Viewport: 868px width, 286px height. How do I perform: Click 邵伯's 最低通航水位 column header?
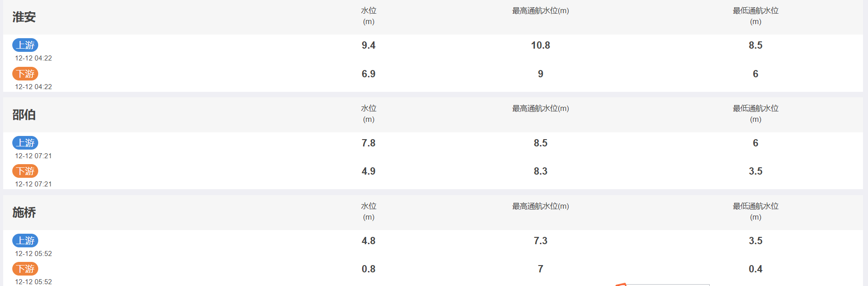point(756,114)
